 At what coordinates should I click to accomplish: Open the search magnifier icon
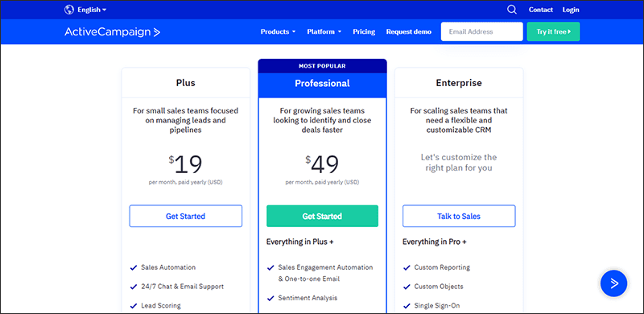click(x=512, y=10)
